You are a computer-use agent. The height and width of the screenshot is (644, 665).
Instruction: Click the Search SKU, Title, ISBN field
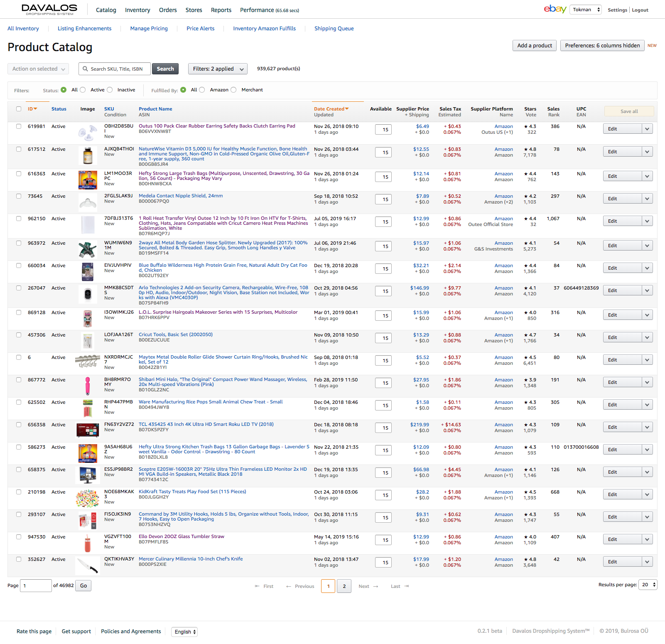tap(114, 69)
